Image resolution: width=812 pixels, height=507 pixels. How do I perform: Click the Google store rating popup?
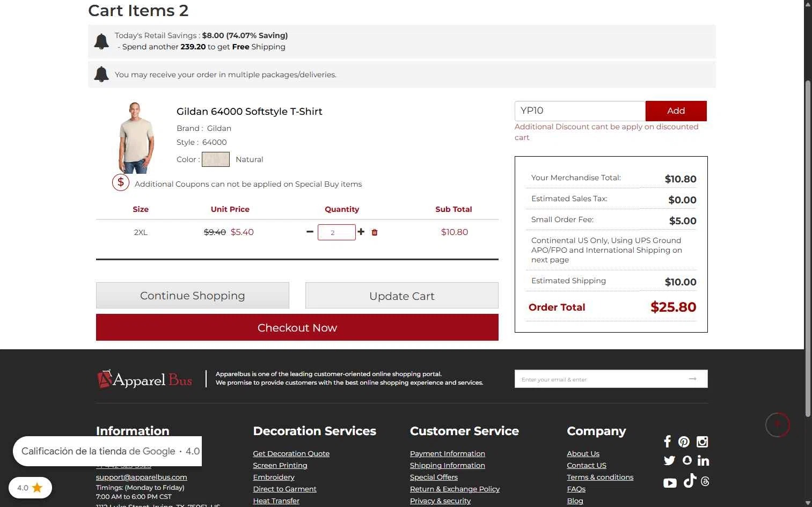107,451
